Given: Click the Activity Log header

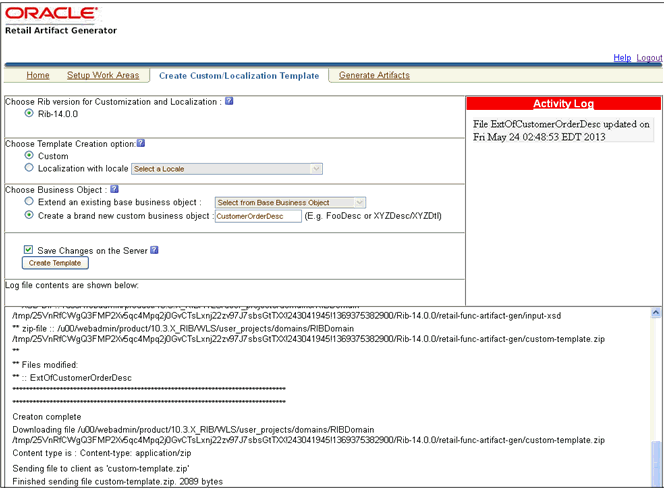Looking at the screenshot, I should (563, 103).
